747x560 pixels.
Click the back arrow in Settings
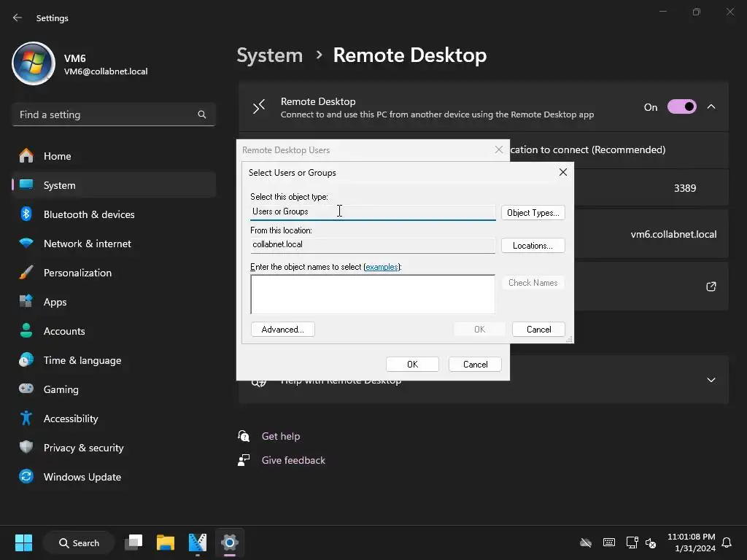coord(18,17)
